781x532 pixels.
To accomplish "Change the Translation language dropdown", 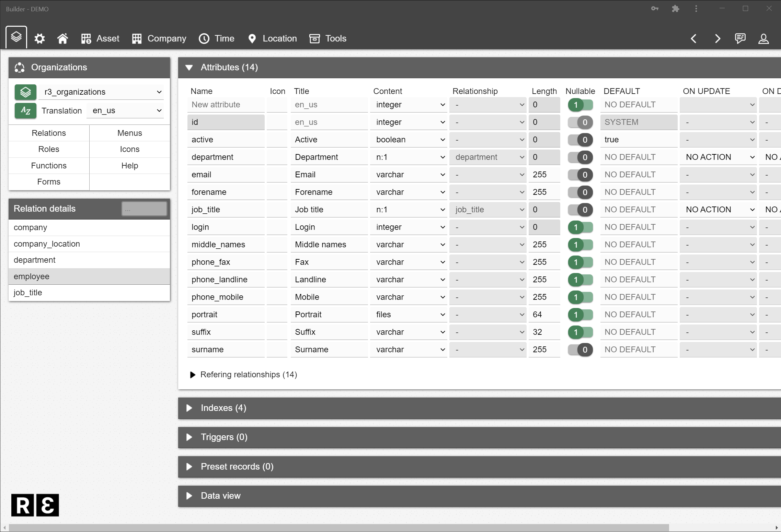I will pos(125,110).
